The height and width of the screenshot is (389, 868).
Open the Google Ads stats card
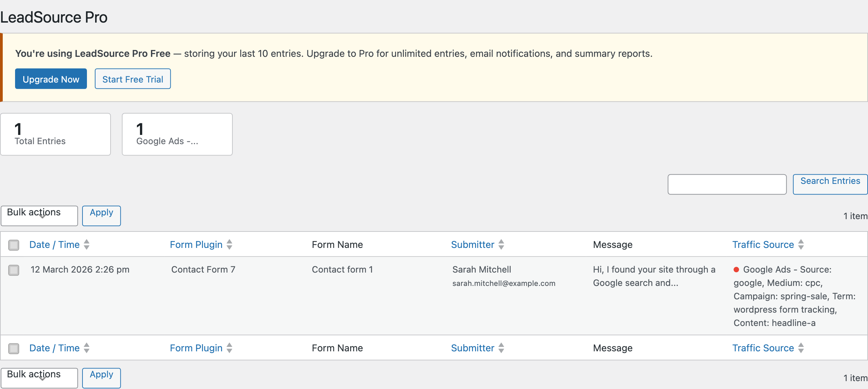(177, 134)
